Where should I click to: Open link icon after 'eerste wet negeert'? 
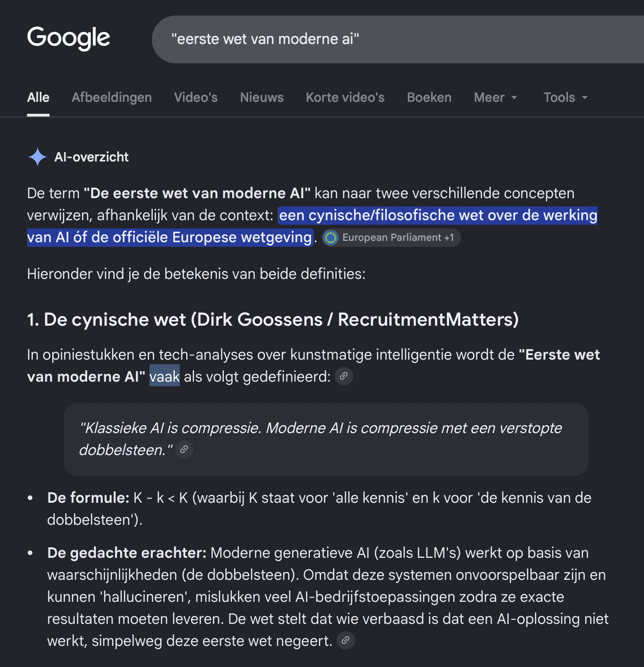[x=346, y=640]
